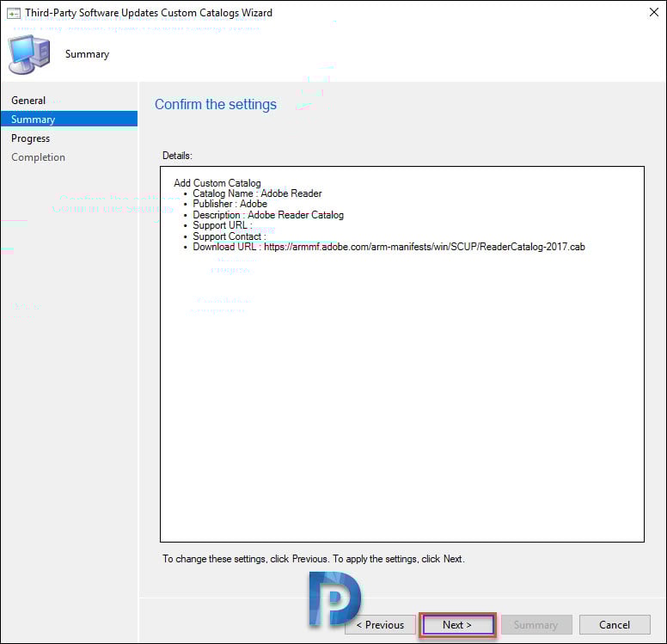Screen dimensions: 667x644
Task: Click the Confirm the settings heading
Action: [x=216, y=104]
